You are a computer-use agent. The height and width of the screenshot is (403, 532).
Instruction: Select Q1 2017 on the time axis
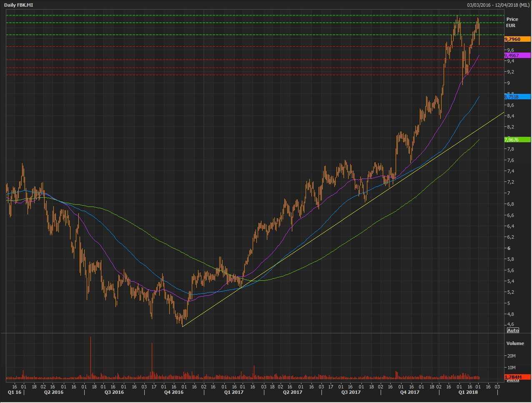(x=233, y=392)
